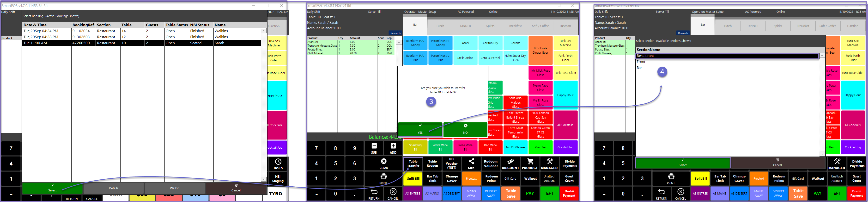Viewport: 868px width, 202px height.
Task: Select Front row in section list
Action: [727, 62]
